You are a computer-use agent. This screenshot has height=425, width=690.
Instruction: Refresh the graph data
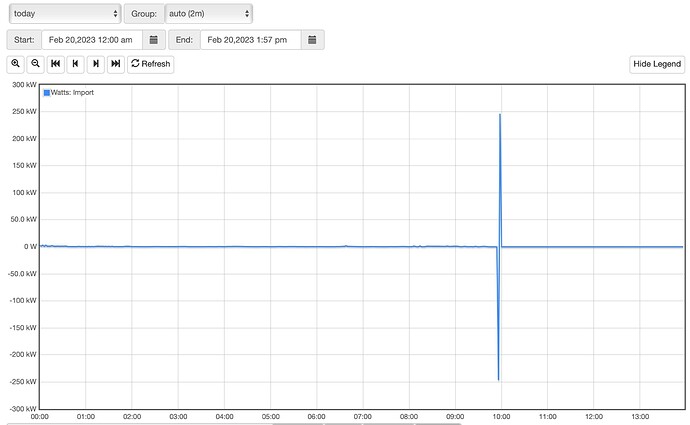tap(150, 64)
